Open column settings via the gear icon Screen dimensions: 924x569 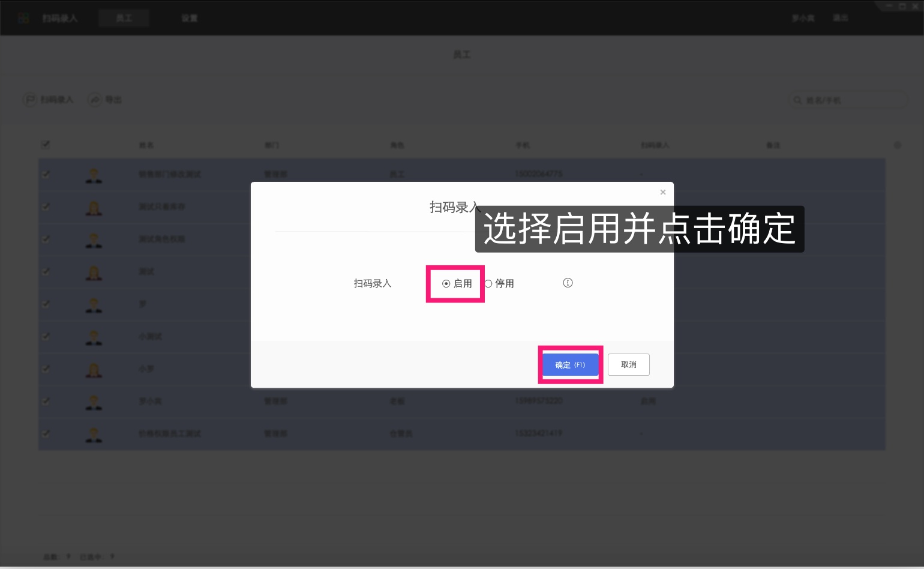pyautogui.click(x=898, y=145)
